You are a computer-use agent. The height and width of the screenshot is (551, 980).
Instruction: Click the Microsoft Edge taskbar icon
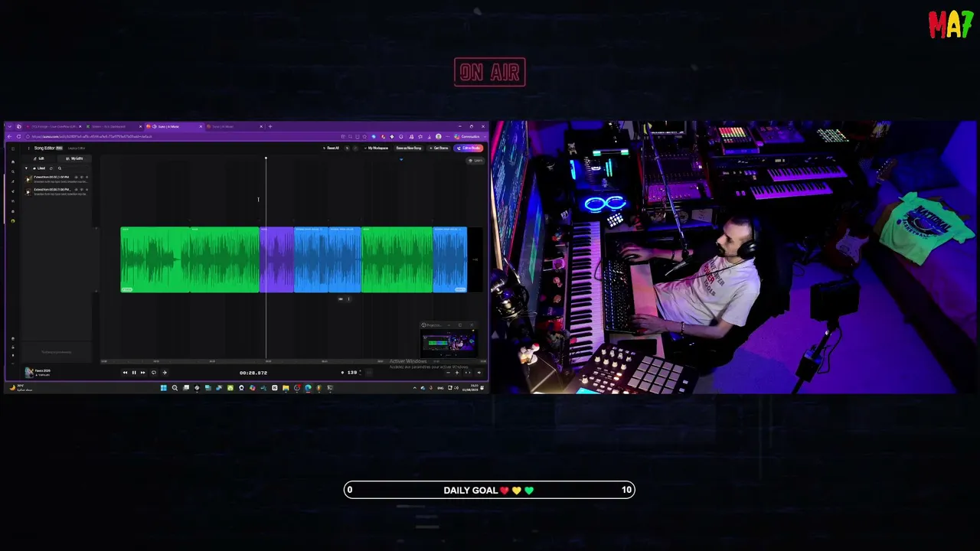[308, 388]
